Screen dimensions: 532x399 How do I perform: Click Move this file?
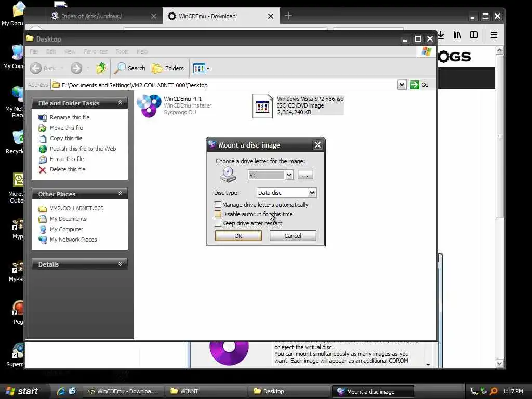coord(66,128)
